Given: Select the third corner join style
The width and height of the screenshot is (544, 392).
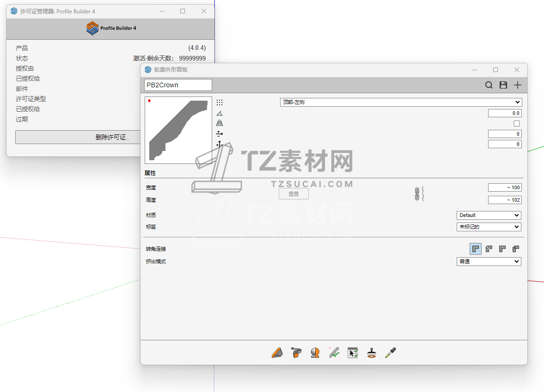Looking at the screenshot, I should click(502, 249).
